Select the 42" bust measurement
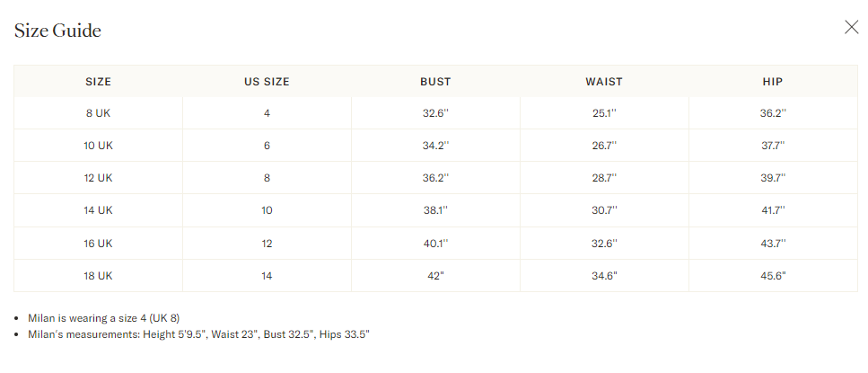 pos(435,276)
